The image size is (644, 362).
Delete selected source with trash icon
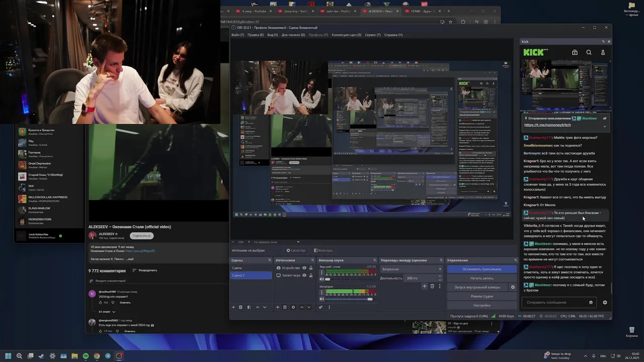point(285,307)
